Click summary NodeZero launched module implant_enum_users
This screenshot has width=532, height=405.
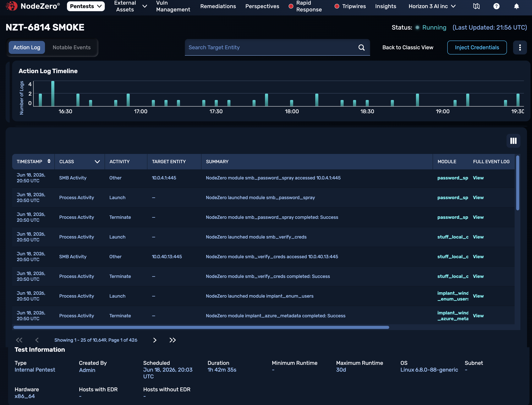click(260, 296)
